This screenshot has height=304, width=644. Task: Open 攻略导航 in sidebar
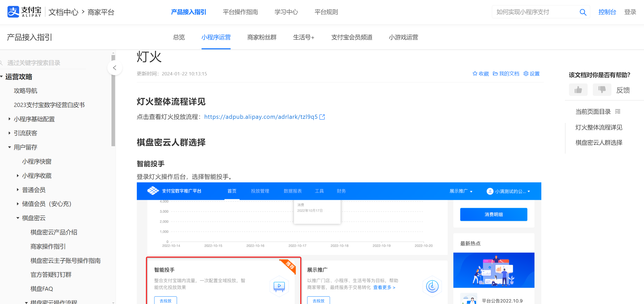point(25,91)
